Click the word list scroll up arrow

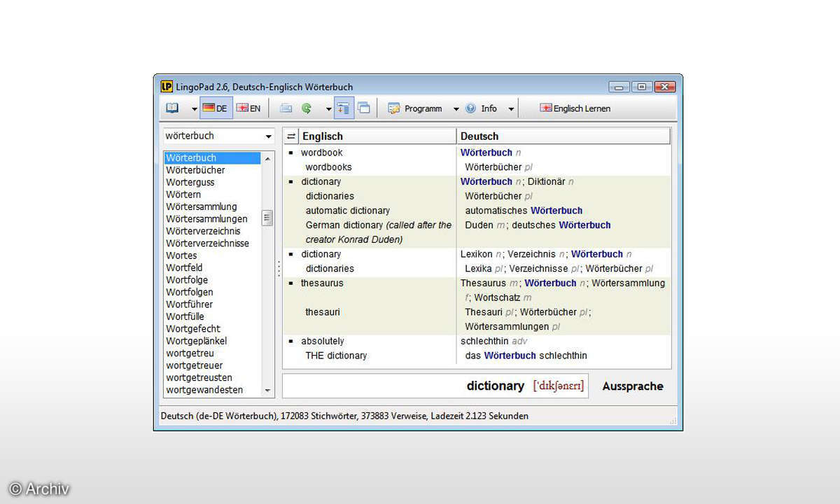[267, 158]
